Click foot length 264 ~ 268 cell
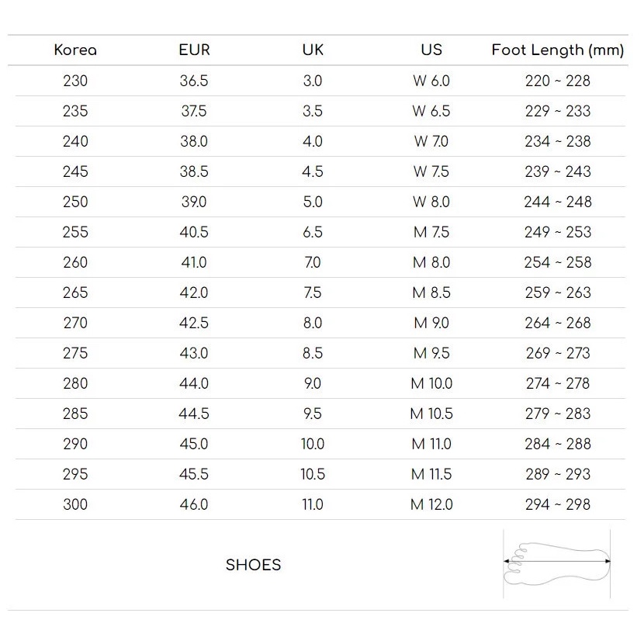Screen dimensions: 644x644 click(x=557, y=323)
